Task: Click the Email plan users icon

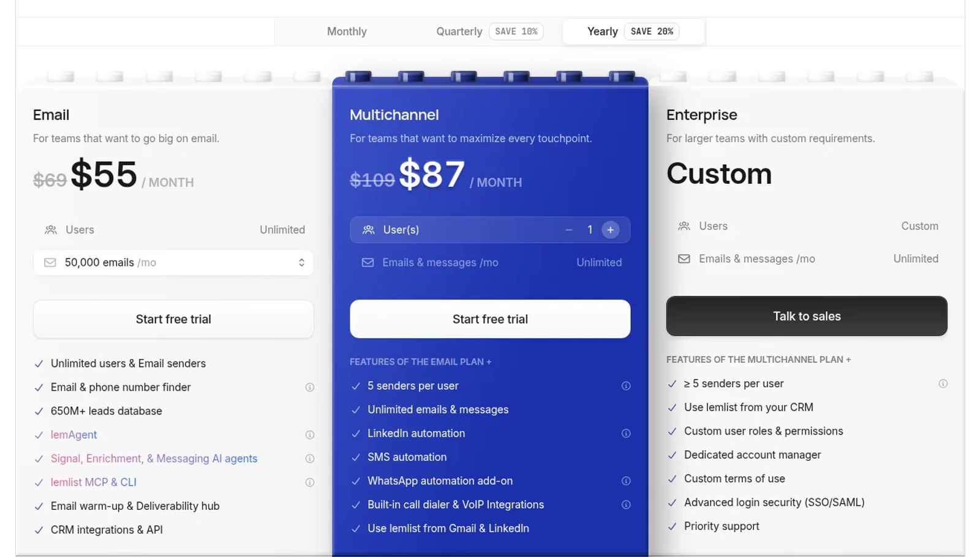Action: [x=51, y=230]
